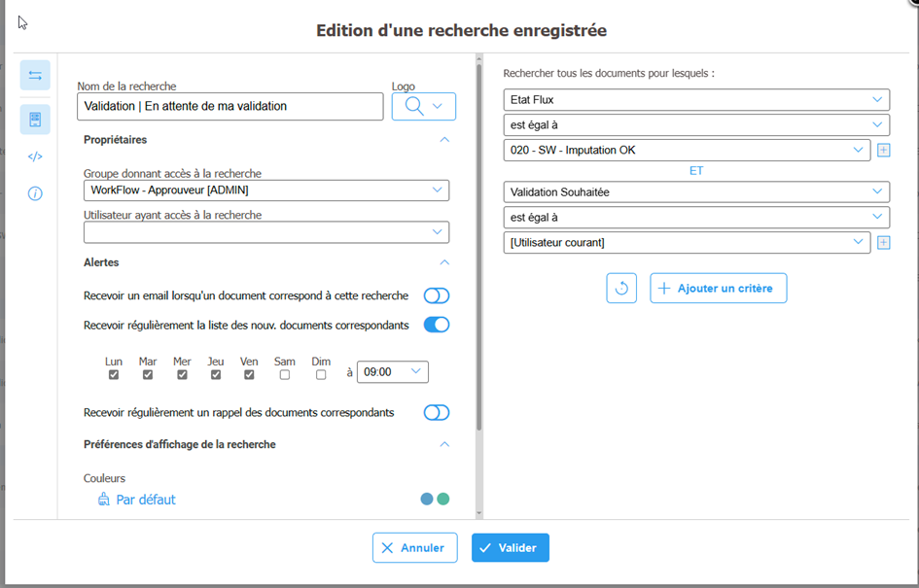Click plus icon beside 020 - SW - Imputation OK
This screenshot has width=919, height=588.
[883, 151]
